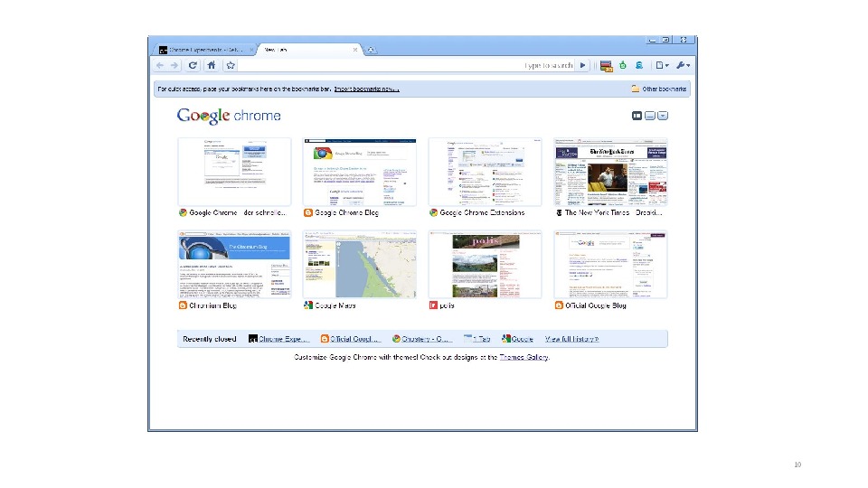The width and height of the screenshot is (868, 488).
Task: Click the Chromium Blog title link
Action: [213, 305]
